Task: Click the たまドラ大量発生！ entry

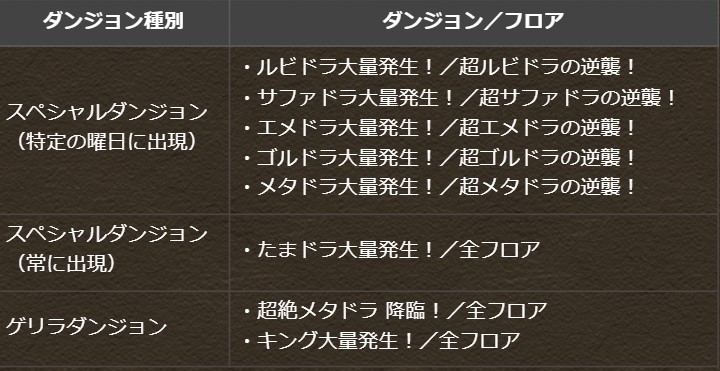Action: click(x=345, y=250)
